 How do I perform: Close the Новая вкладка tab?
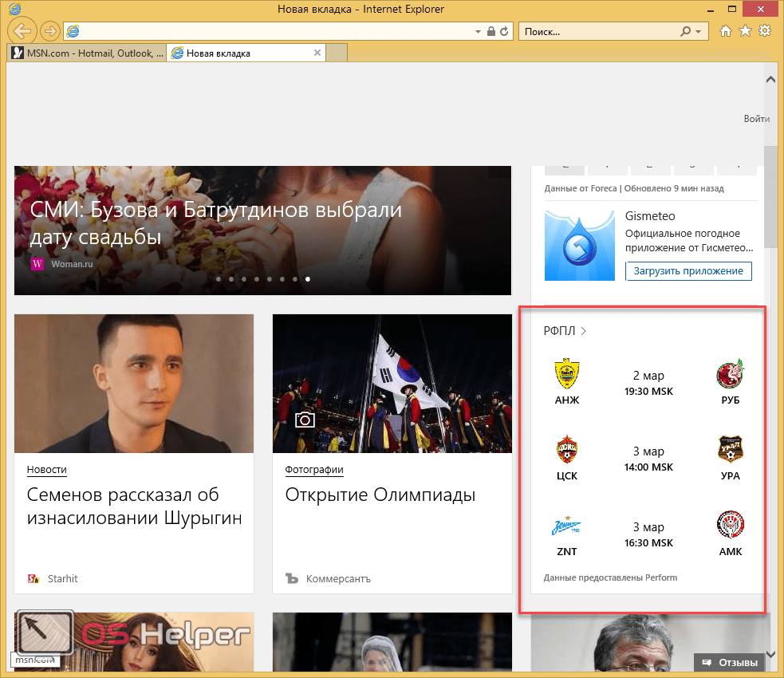[317, 53]
